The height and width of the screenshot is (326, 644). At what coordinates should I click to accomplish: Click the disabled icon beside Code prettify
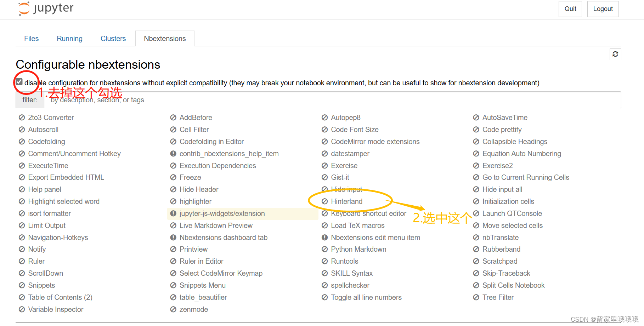pos(476,130)
